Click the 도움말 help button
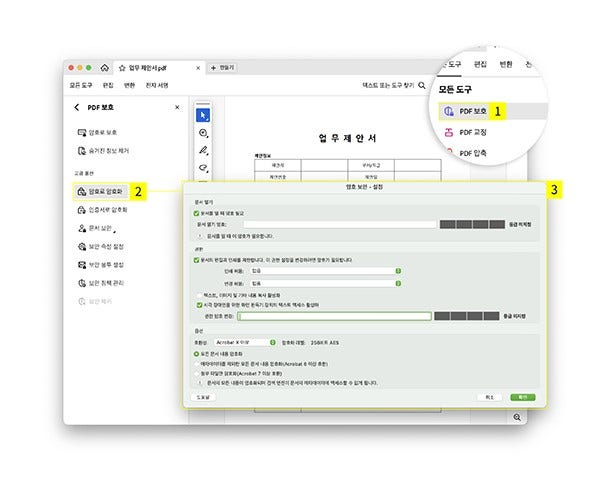Image resolution: width=600 pixels, height=480 pixels. [x=203, y=397]
